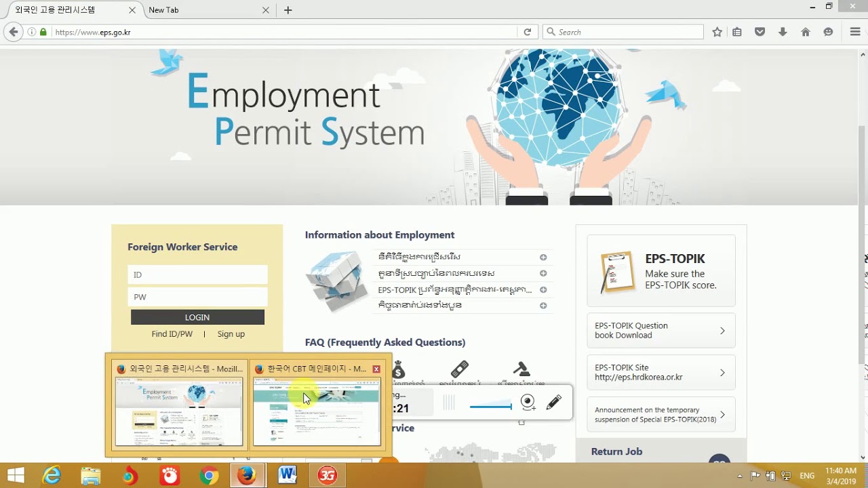868x488 pixels.
Task: Expand first Khmer employment info item plus
Action: click(x=543, y=257)
